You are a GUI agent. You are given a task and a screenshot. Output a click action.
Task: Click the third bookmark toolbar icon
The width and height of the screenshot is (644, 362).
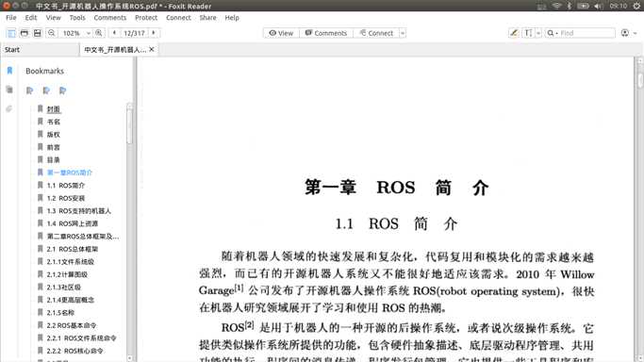tap(62, 90)
